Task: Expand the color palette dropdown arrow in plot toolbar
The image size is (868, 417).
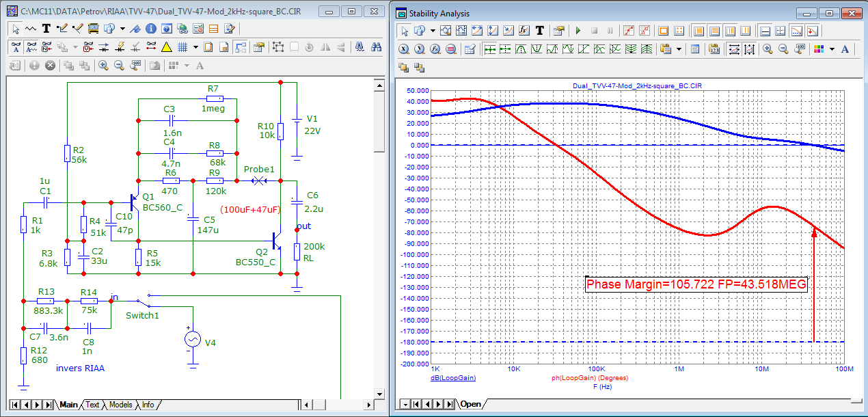Action: coord(832,49)
